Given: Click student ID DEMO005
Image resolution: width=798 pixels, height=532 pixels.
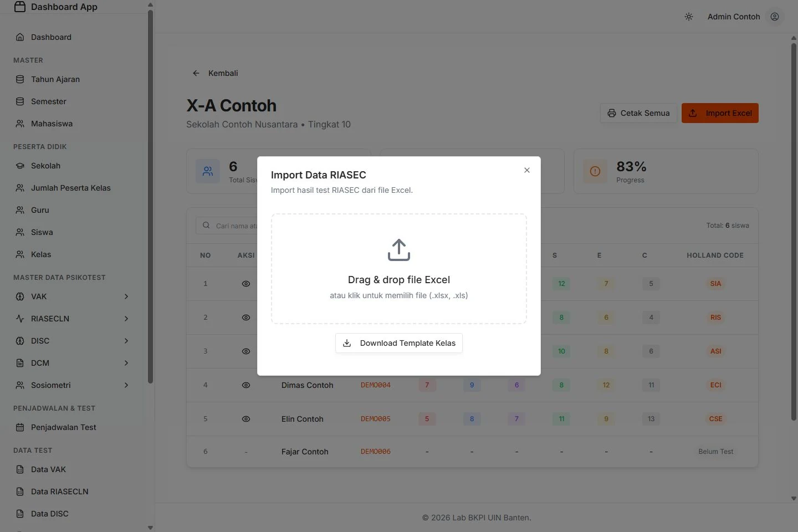Looking at the screenshot, I should [x=376, y=419].
